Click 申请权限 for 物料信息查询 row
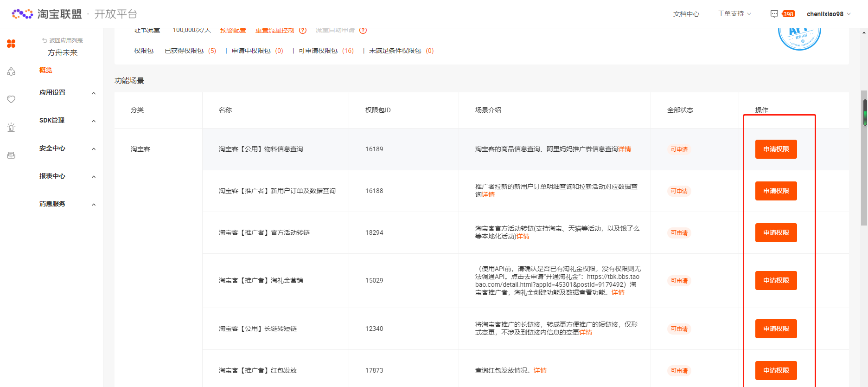Viewport: 868px width, 387px height. pos(776,149)
